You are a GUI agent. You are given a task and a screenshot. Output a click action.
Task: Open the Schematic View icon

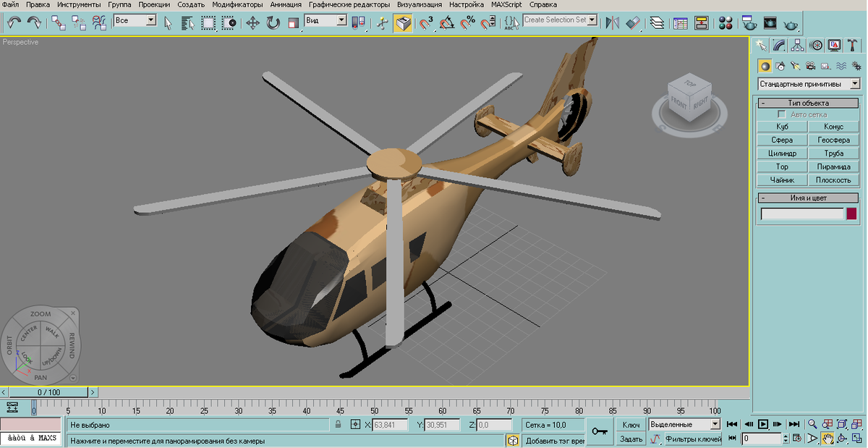coord(701,22)
